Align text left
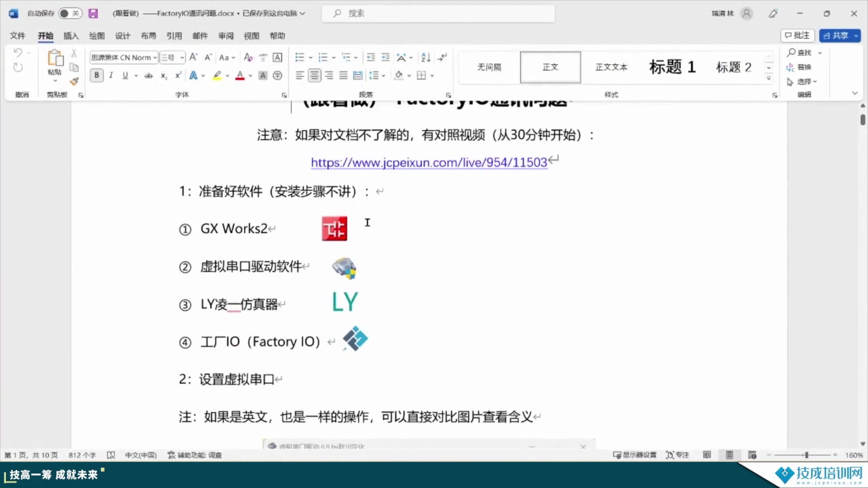The width and height of the screenshot is (868, 488). coord(300,75)
